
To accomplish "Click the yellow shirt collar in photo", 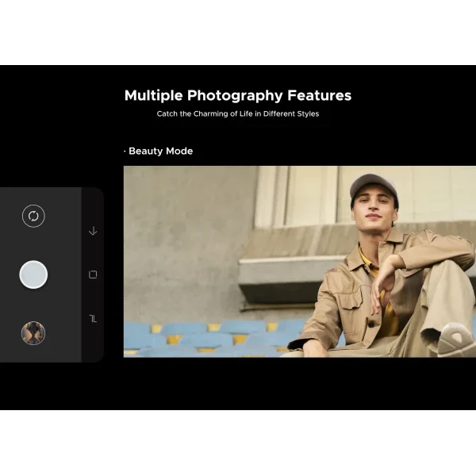I will click(367, 258).
